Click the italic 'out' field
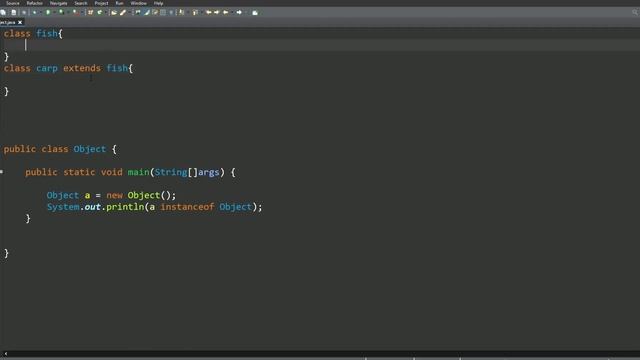Image resolution: width=640 pixels, height=360 pixels. pyautogui.click(x=93, y=207)
